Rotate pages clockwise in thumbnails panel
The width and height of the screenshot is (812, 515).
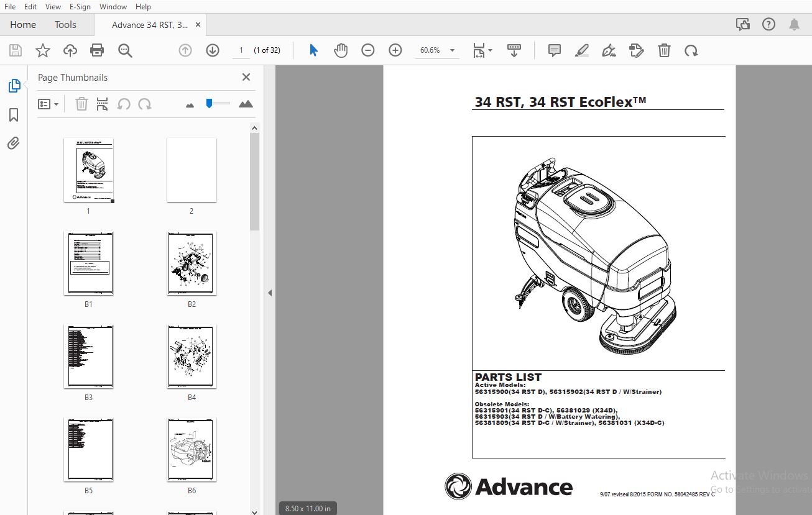point(145,104)
